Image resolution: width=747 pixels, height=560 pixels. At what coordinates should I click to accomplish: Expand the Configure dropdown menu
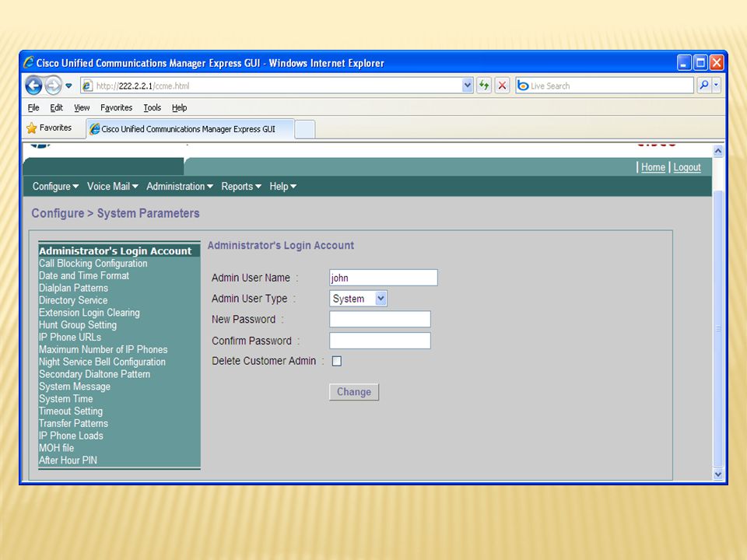[55, 186]
